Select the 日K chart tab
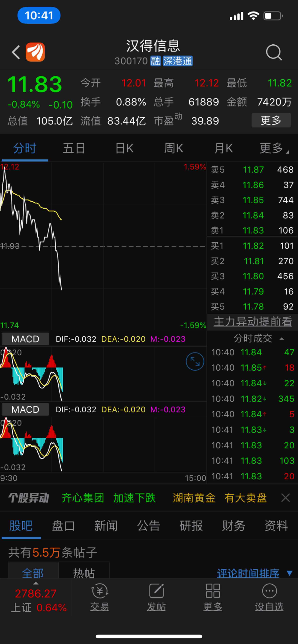Image resolution: width=298 pixels, height=644 pixels. pyautogui.click(x=124, y=148)
